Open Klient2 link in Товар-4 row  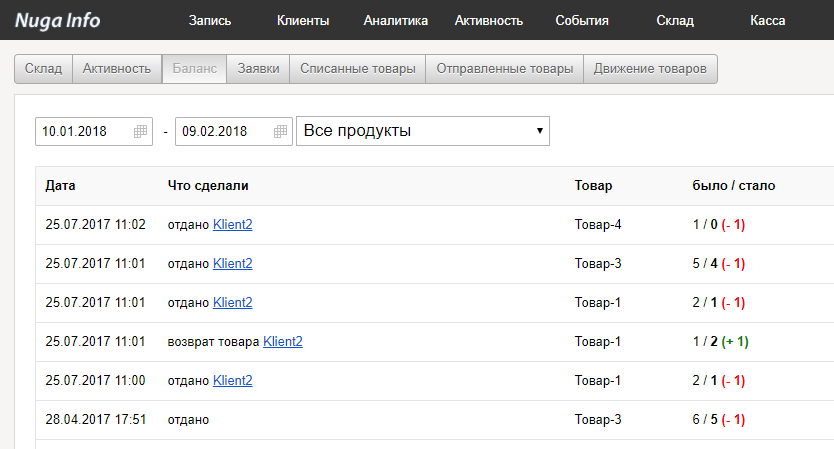(232, 224)
